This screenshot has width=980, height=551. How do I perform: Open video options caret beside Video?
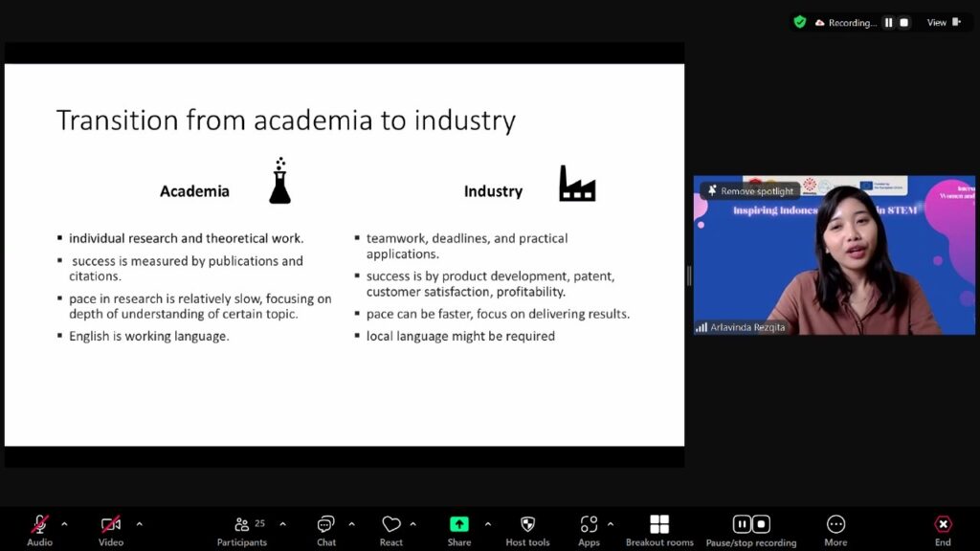click(x=140, y=524)
